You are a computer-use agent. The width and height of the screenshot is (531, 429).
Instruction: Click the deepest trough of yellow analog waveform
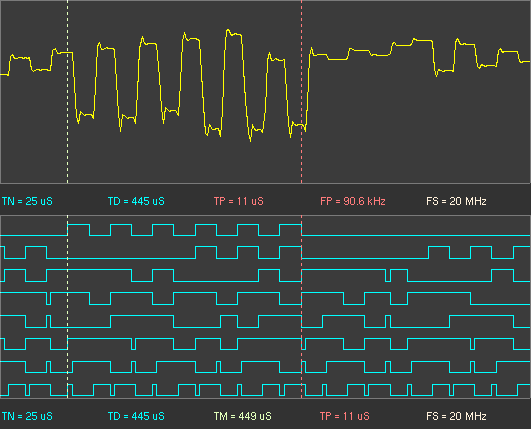click(x=250, y=140)
